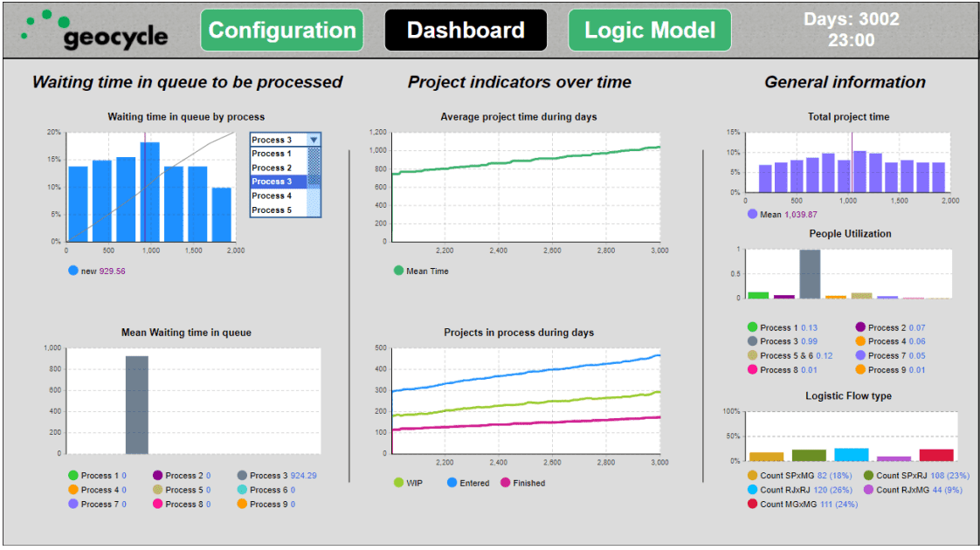
Task: Toggle the blue 'new' legend marker
Action: pyautogui.click(x=73, y=271)
